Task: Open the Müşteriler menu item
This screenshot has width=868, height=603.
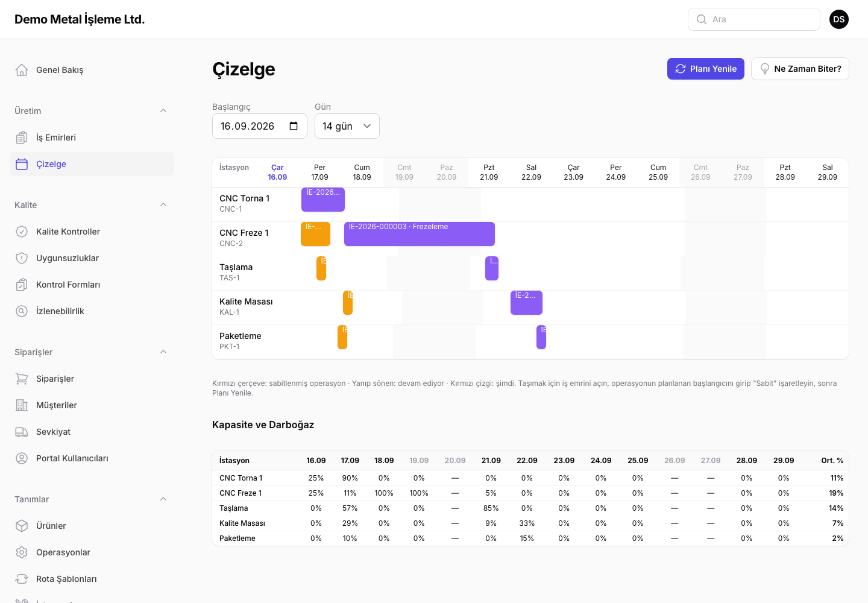Action: (92, 405)
